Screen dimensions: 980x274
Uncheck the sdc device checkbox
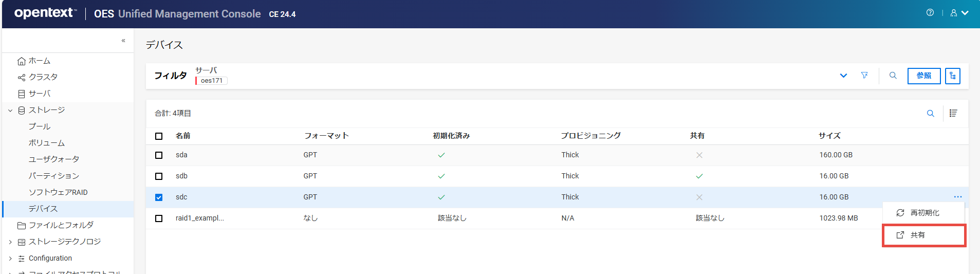pyautogui.click(x=159, y=197)
